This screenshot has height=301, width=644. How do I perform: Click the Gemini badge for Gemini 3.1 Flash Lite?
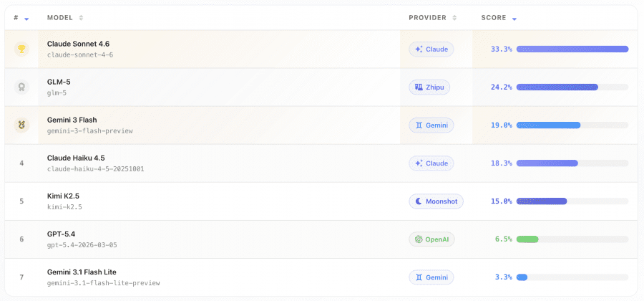click(431, 277)
